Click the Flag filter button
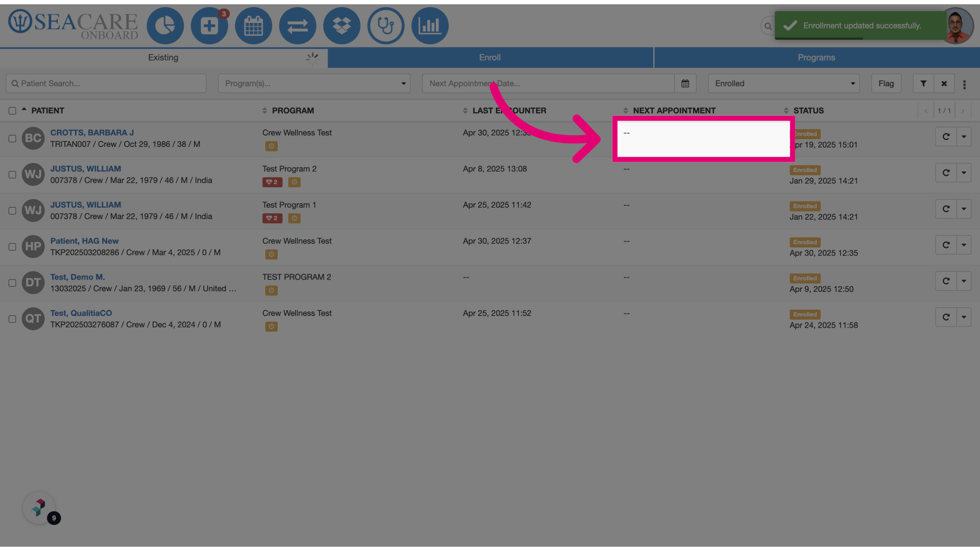The width and height of the screenshot is (980, 551). point(886,83)
